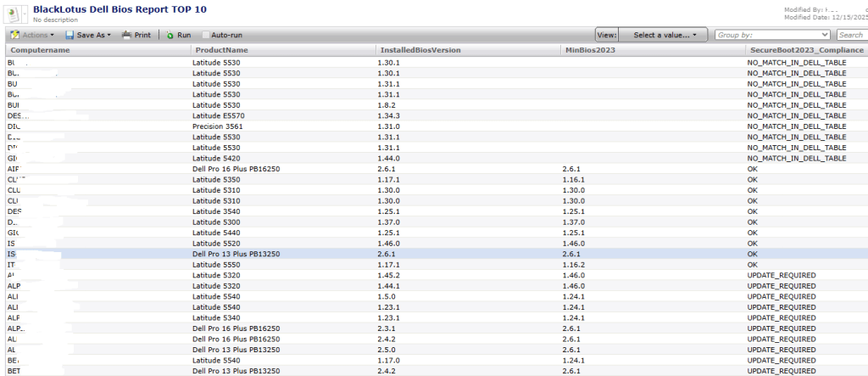This screenshot has height=376, width=868.
Task: Click the Save As disk icon
Action: pyautogui.click(x=69, y=36)
